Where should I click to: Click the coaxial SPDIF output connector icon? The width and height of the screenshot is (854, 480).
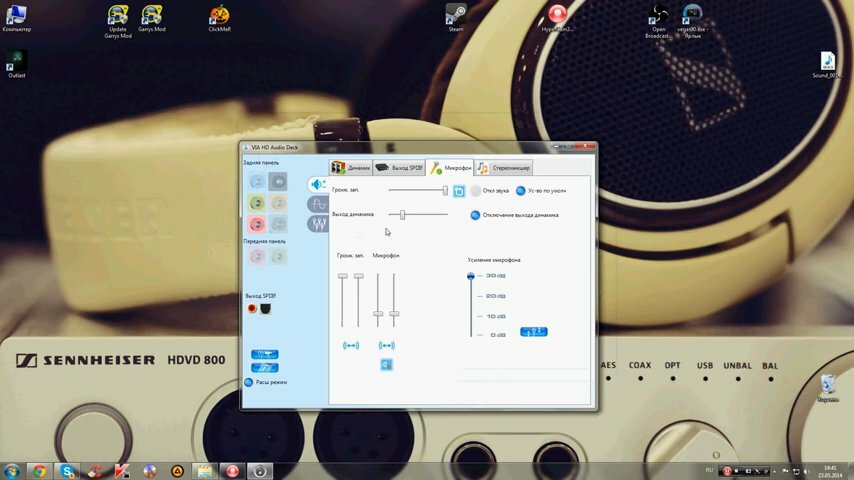[252, 308]
